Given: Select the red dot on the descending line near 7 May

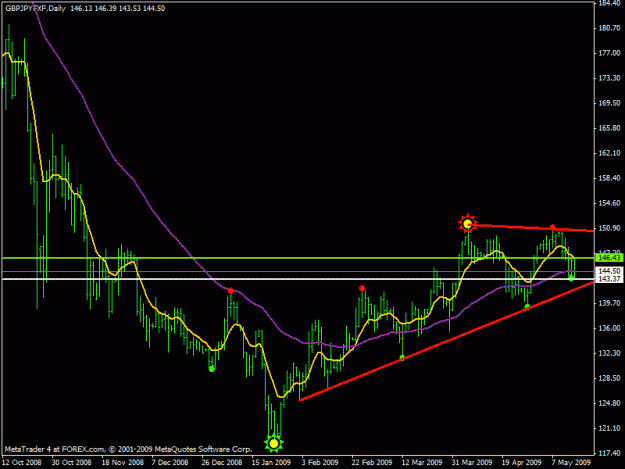Looking at the screenshot, I should (552, 227).
